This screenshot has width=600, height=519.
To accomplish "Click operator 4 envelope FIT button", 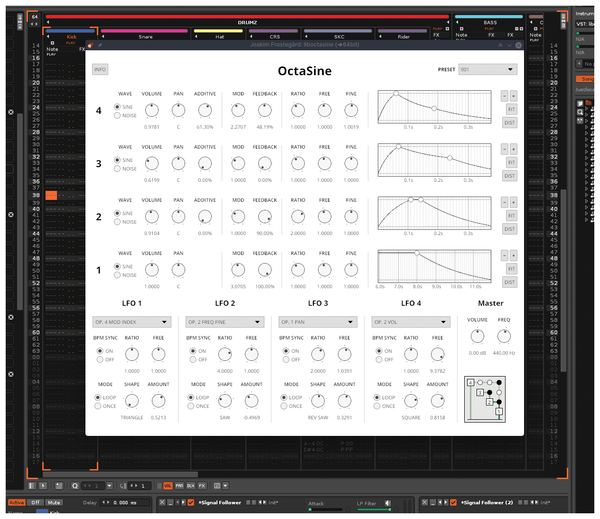I will (511, 109).
